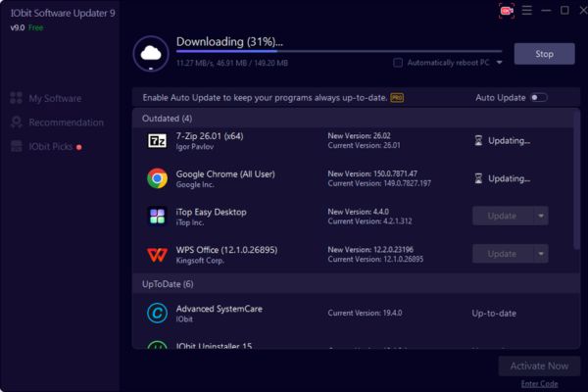588x392 pixels.
Task: Click the WPS Office app icon
Action: pos(157,255)
